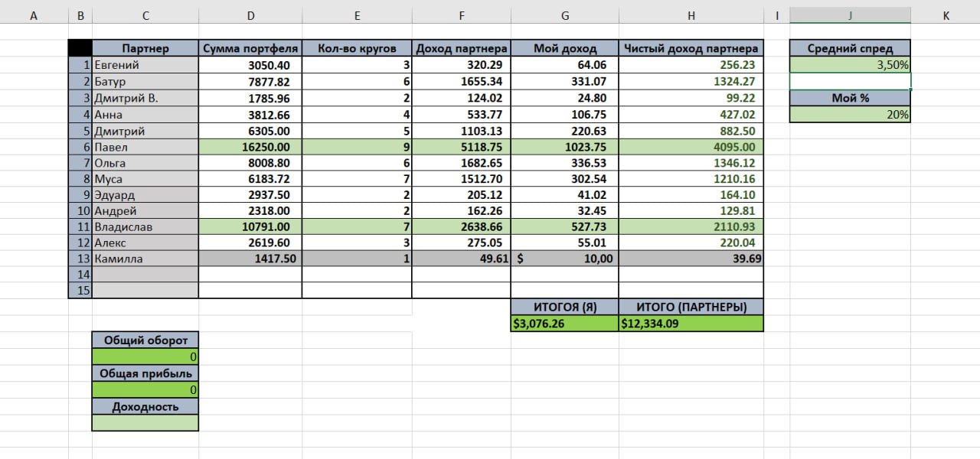
Task: Click portfolio value 7877.82
Action: click(250, 81)
